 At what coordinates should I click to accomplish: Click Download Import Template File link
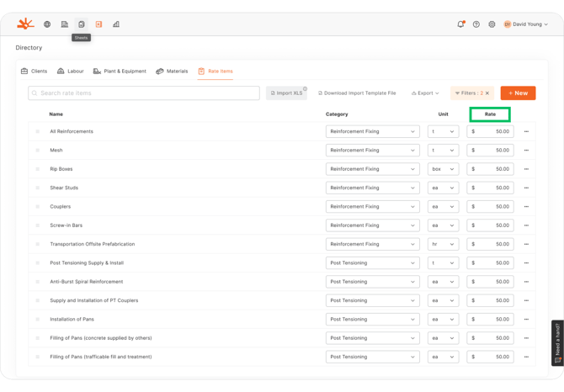point(357,93)
